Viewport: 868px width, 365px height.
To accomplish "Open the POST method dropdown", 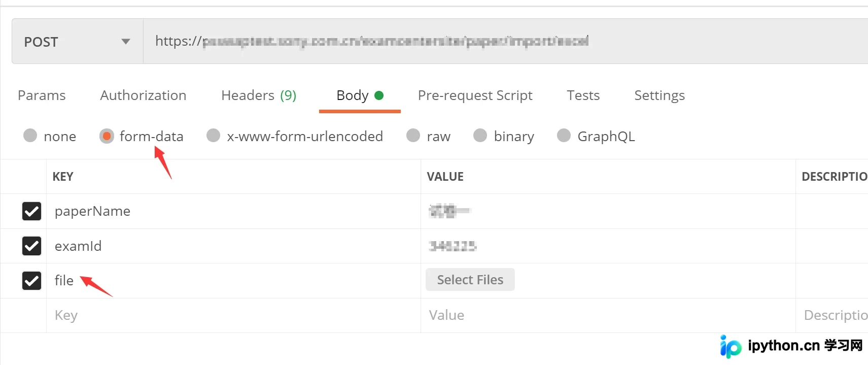I will pos(77,41).
